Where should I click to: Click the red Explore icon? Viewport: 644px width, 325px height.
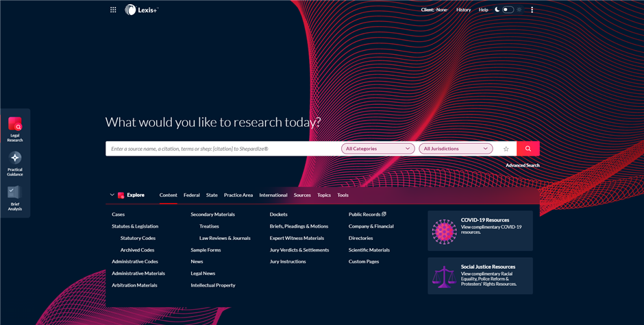click(x=121, y=195)
